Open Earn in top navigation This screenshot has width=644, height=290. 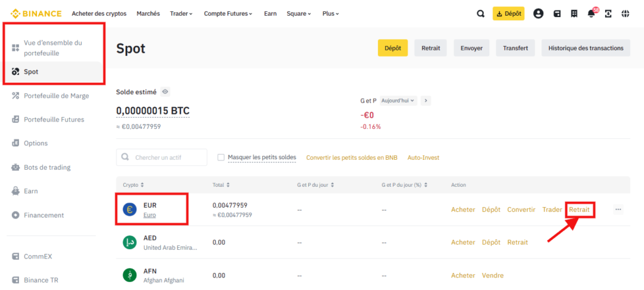click(x=270, y=14)
